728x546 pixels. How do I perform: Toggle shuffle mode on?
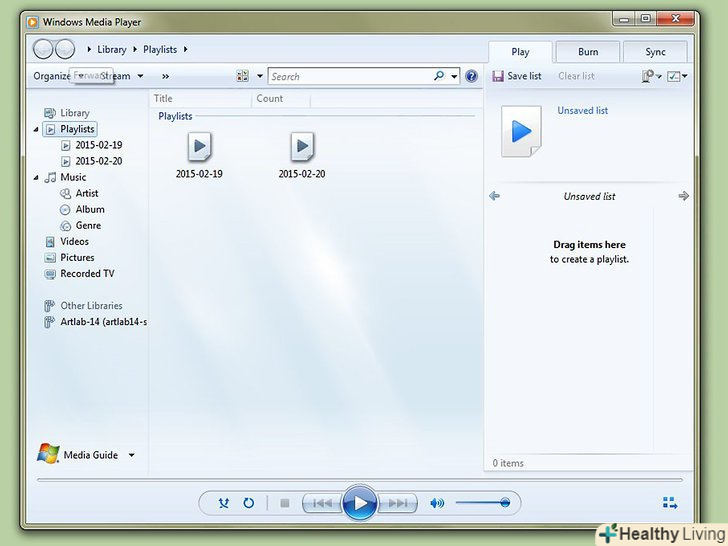(223, 503)
